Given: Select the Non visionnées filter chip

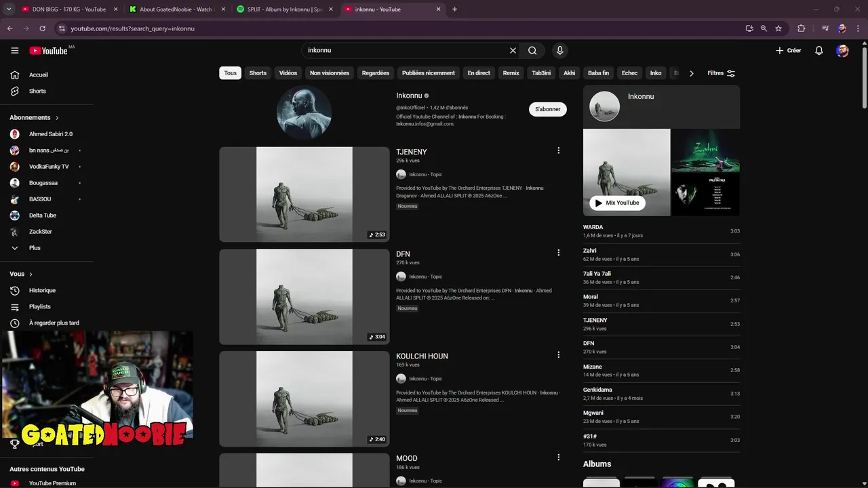Looking at the screenshot, I should tap(330, 73).
